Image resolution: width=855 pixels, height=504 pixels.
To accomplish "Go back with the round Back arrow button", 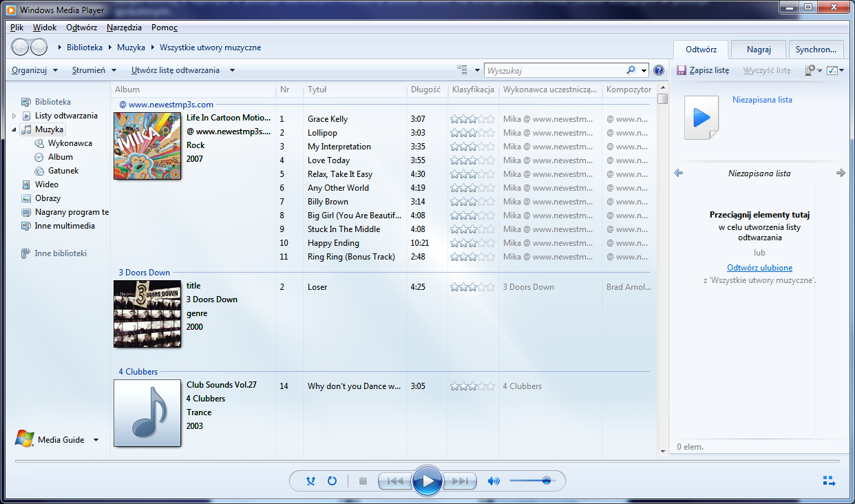I will point(21,48).
